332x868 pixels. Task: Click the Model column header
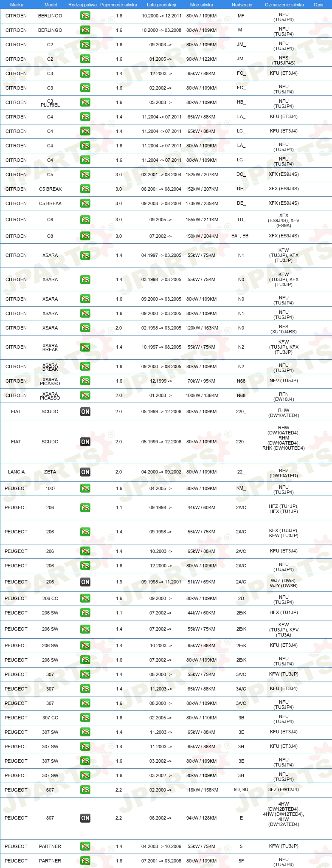(x=51, y=5)
